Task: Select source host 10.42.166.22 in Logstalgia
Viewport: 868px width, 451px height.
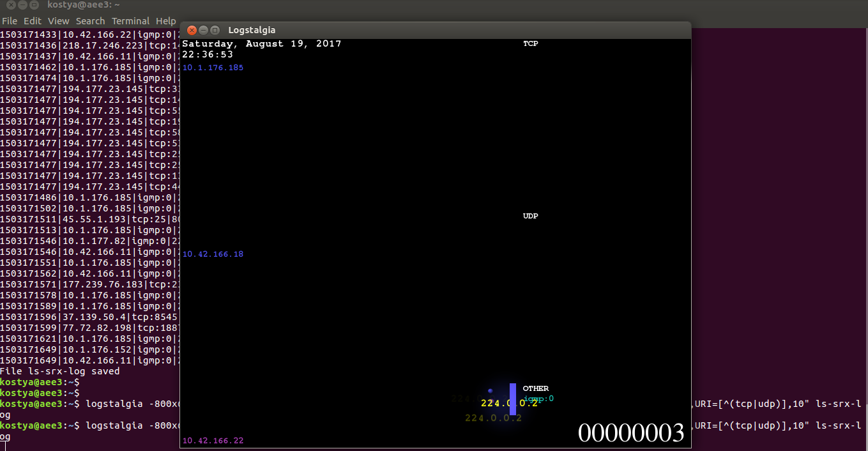Action: tap(213, 440)
